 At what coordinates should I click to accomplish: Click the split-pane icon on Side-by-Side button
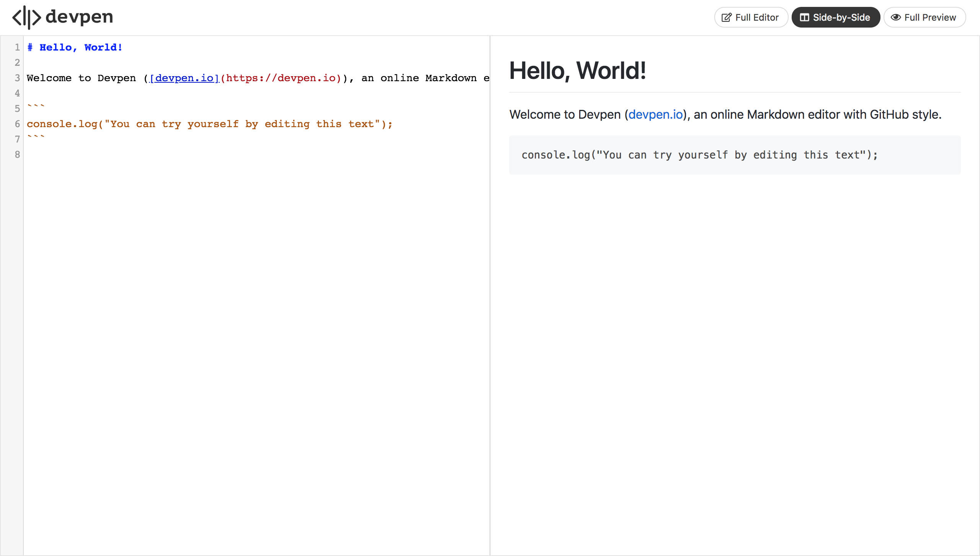pos(805,17)
